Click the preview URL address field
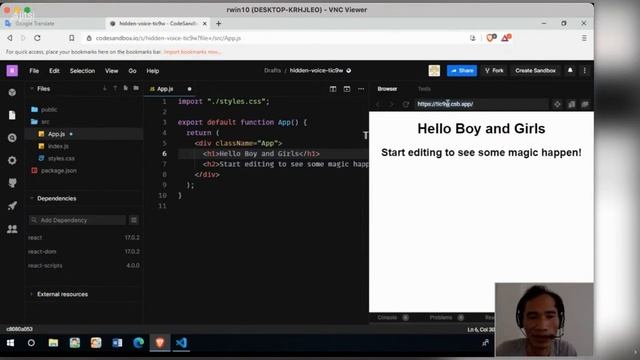The width and height of the screenshot is (640, 360). coord(482,104)
